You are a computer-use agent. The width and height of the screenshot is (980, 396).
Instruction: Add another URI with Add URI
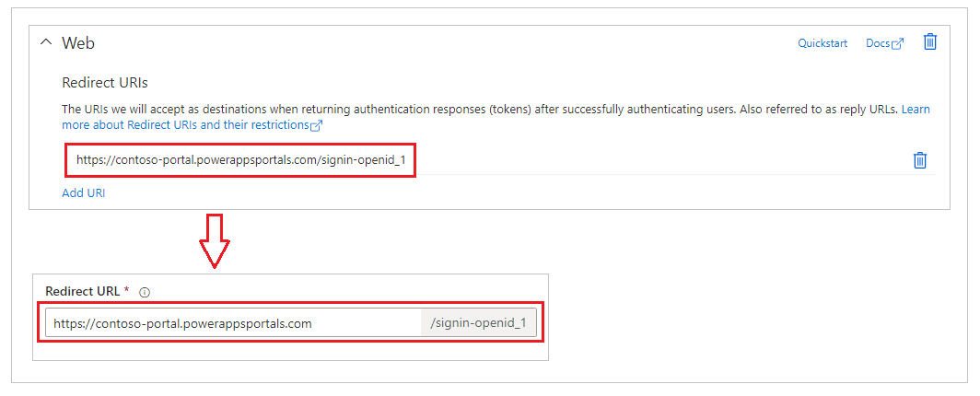pyautogui.click(x=83, y=193)
